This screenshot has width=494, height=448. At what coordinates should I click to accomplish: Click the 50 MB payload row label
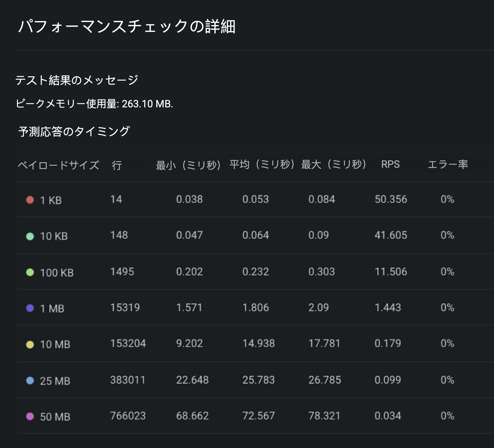click(55, 417)
